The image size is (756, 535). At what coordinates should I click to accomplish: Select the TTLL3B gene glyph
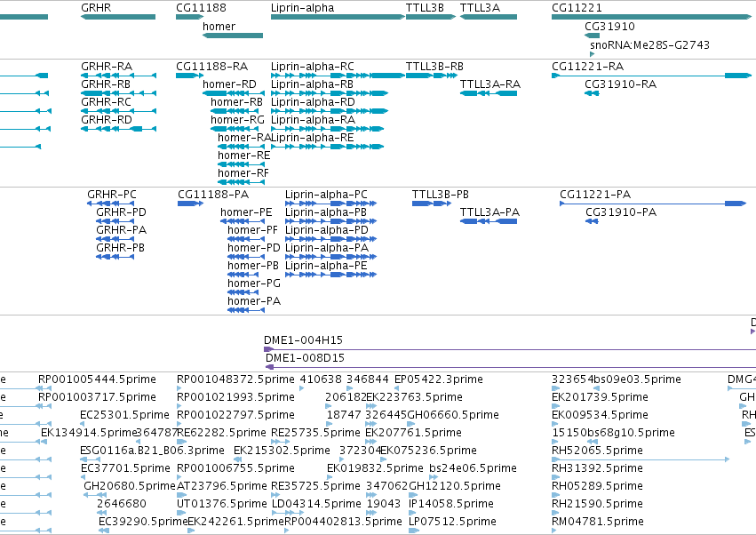[x=431, y=17]
